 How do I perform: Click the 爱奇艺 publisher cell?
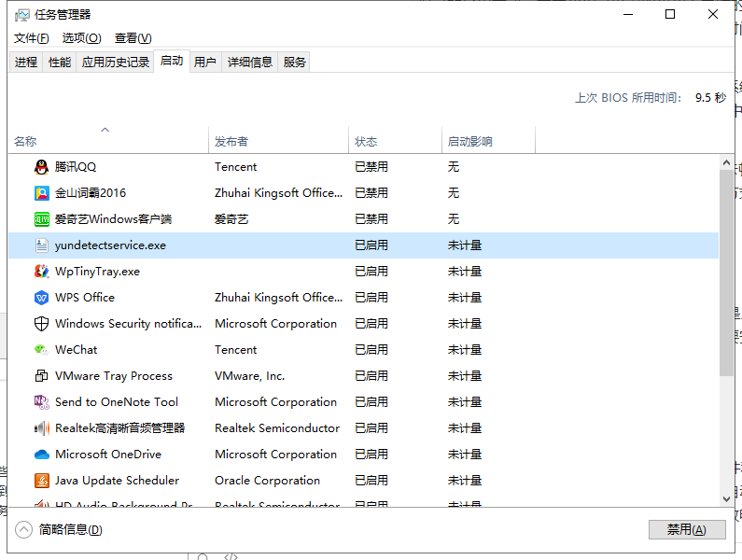[231, 219]
